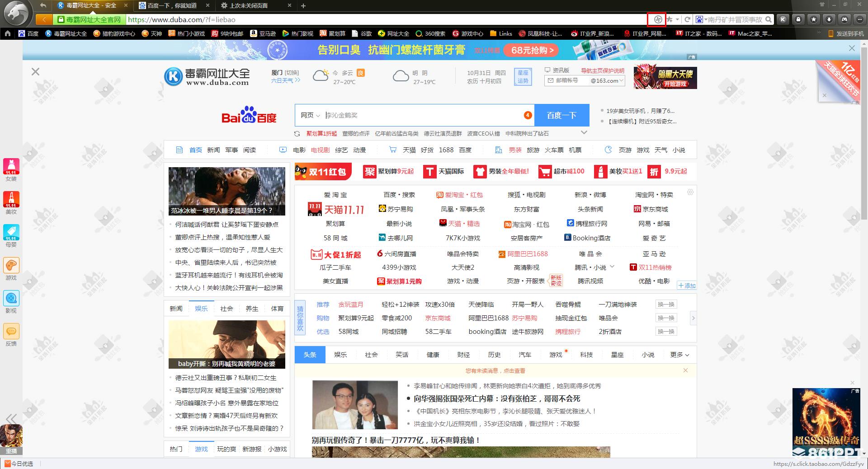Open the Liebao leopard logo menu
The height and width of the screenshot is (469, 868).
[17, 14]
